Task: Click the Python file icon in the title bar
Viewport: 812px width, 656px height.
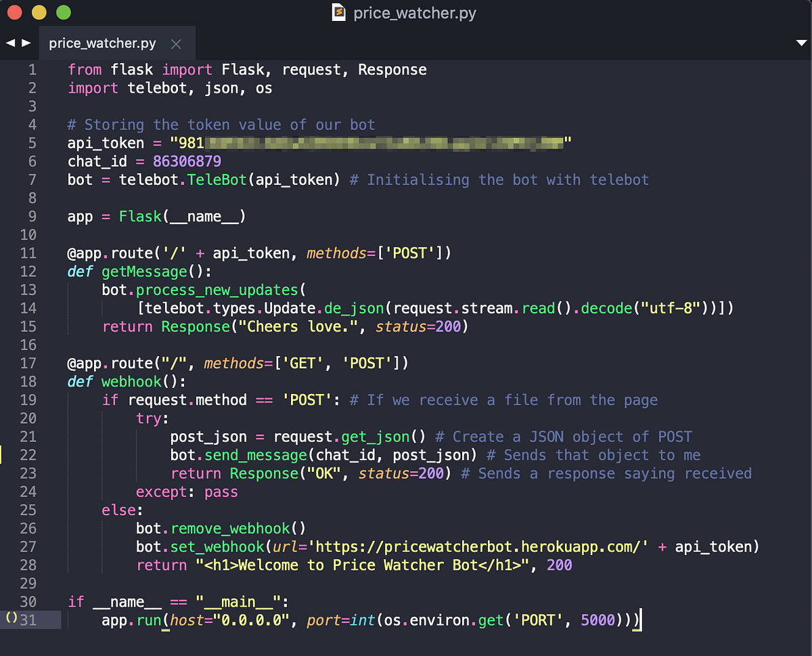Action: [x=337, y=12]
